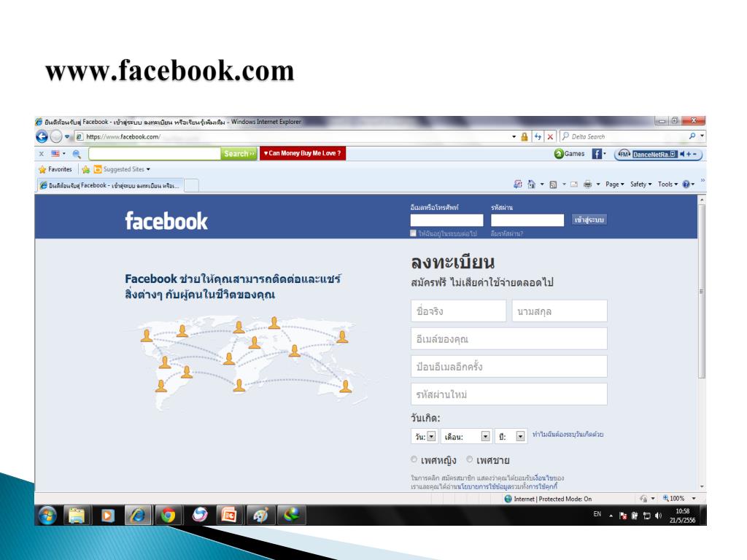The height and width of the screenshot is (560, 747).
Task: Click the Add to Favorites bar icon
Action: 86,169
